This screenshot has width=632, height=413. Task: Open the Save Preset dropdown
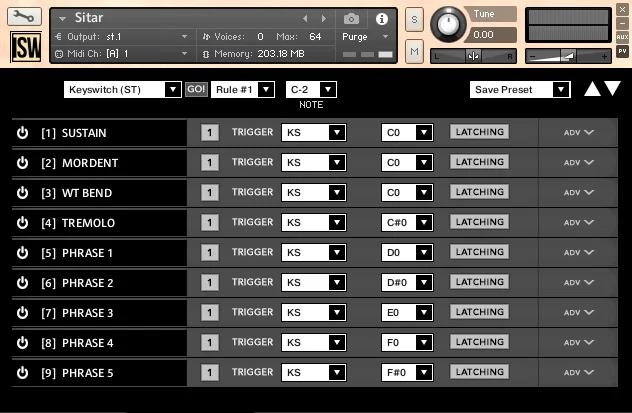pyautogui.click(x=520, y=89)
